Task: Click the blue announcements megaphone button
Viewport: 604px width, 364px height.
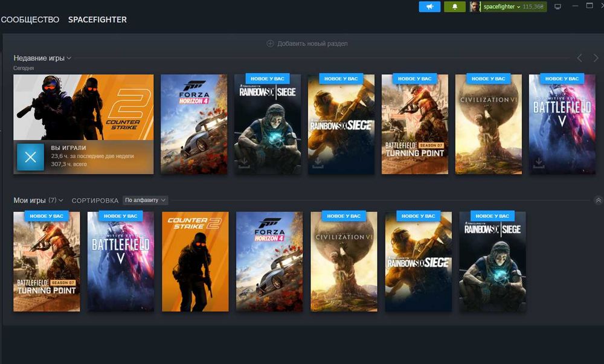Action: point(429,7)
